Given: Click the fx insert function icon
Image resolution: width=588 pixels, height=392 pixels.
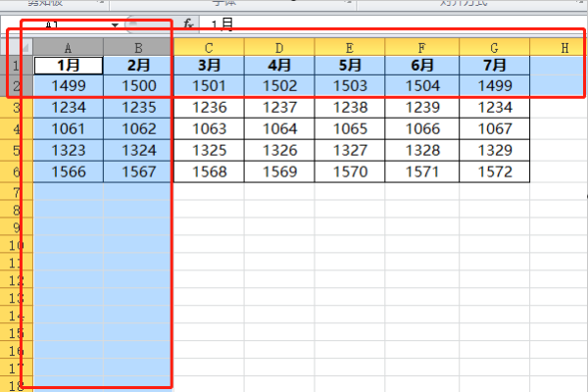Looking at the screenshot, I should [188, 24].
